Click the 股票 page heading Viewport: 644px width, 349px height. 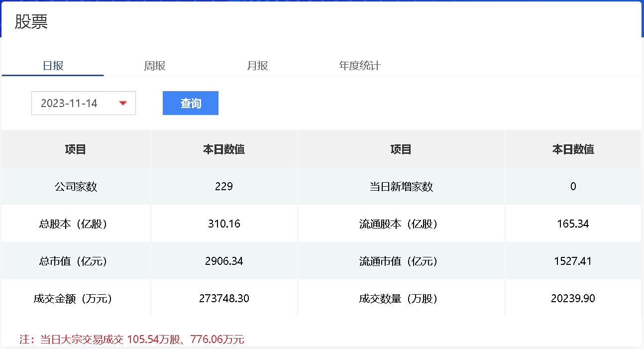(31, 22)
